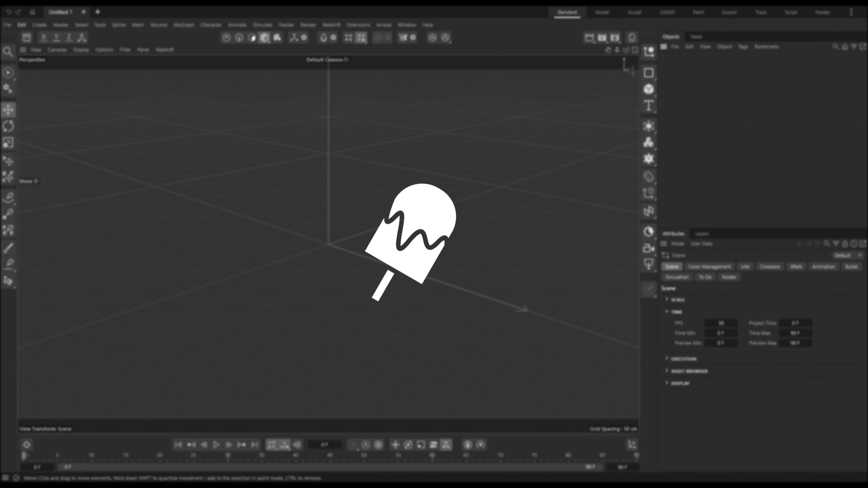868x488 pixels.
Task: Open the Color Management attribute tab
Action: tap(709, 267)
